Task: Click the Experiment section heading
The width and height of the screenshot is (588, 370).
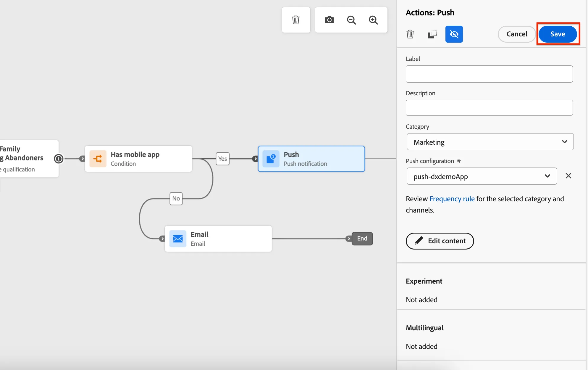Action: click(424, 281)
